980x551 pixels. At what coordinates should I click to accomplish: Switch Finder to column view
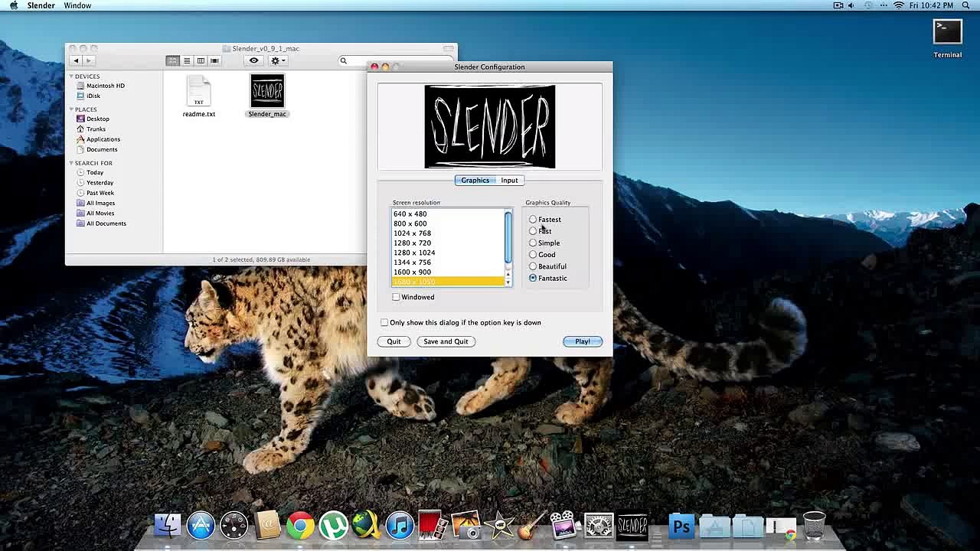coord(201,60)
